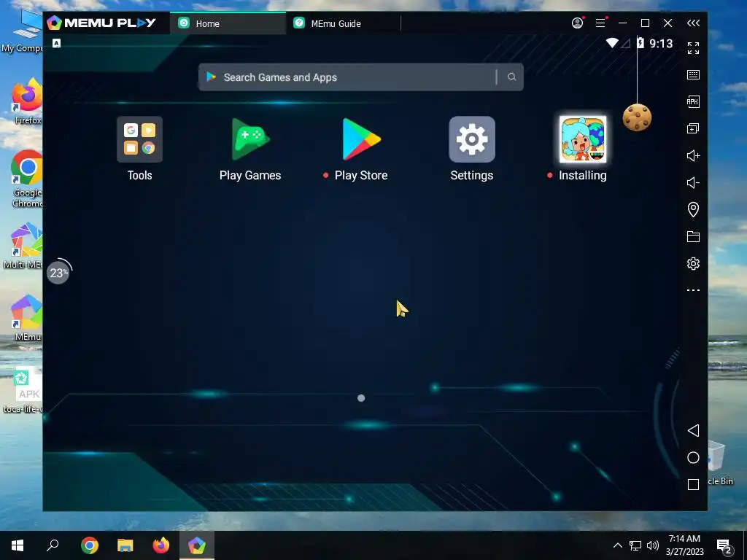This screenshot has height=560, width=747.
Task: Switch to the MEmu Guide tab
Action: pyautogui.click(x=343, y=23)
